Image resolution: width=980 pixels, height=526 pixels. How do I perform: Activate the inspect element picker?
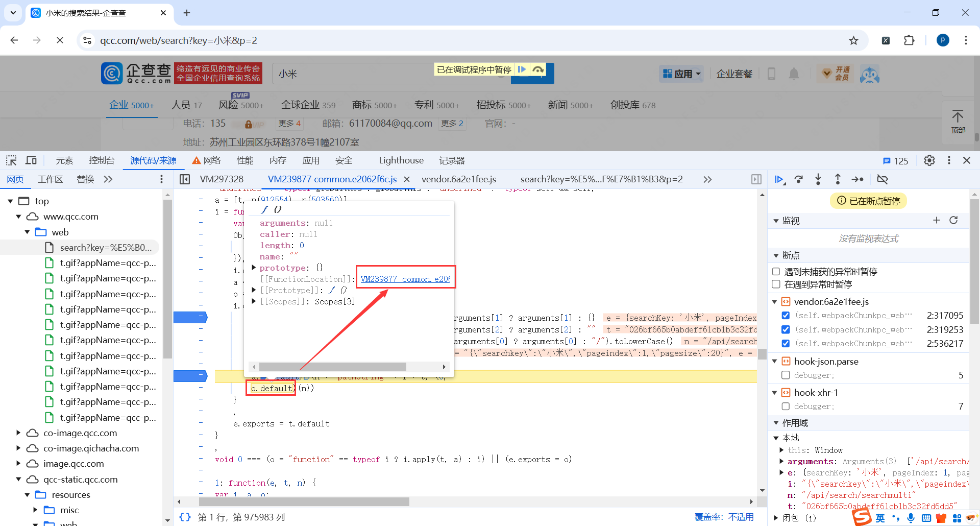coord(11,160)
